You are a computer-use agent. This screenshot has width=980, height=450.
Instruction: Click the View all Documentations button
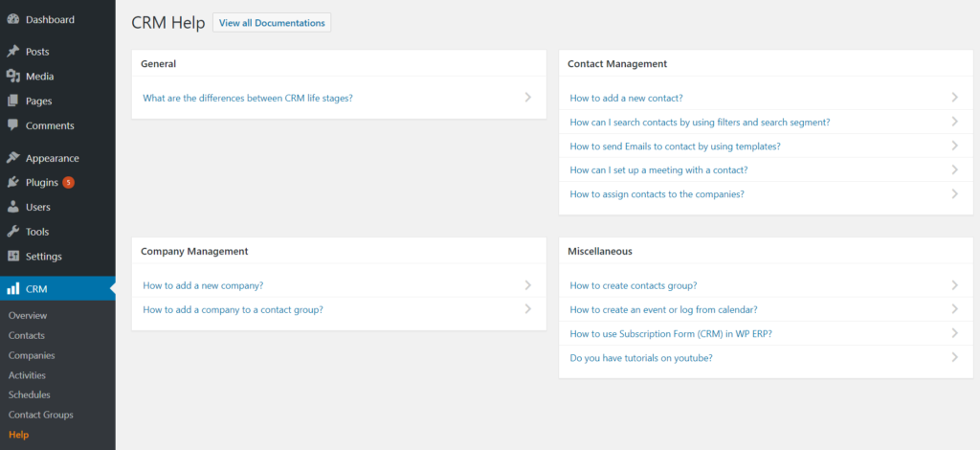click(272, 23)
